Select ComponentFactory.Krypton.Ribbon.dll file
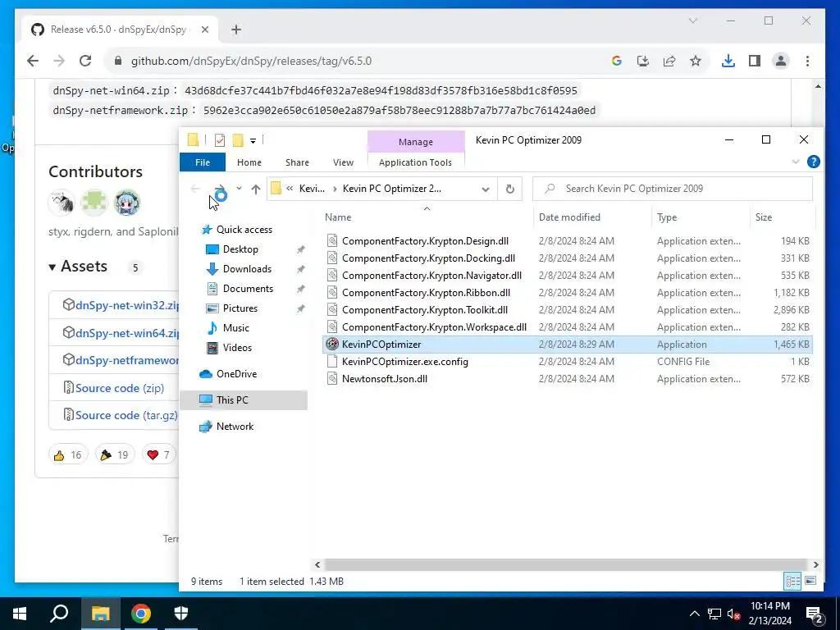Viewport: 840px width, 630px height. pos(426,293)
